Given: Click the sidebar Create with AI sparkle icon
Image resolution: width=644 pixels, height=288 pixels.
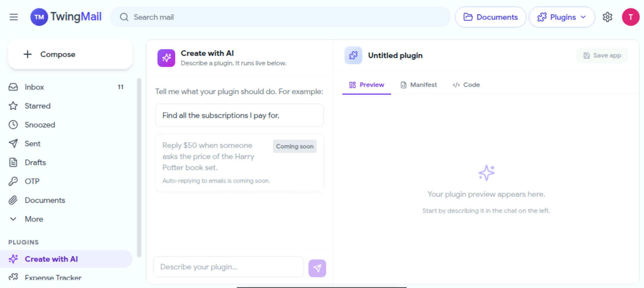Looking at the screenshot, I should pyautogui.click(x=13, y=259).
